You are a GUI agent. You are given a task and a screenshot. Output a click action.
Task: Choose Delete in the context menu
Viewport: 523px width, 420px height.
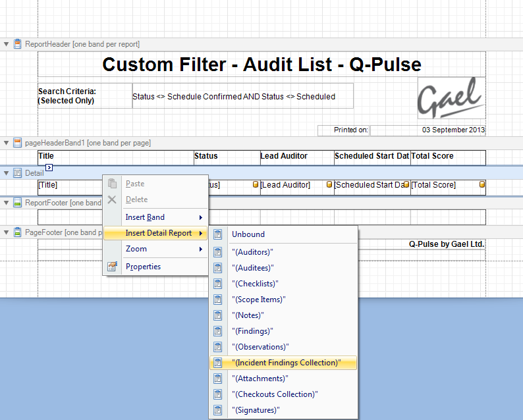[155, 199]
